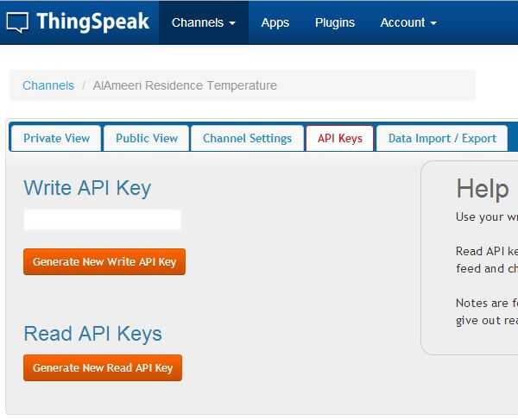This screenshot has width=518, height=420.
Task: Click the ThingSpeak speech bubble logo icon
Action: pos(17,22)
